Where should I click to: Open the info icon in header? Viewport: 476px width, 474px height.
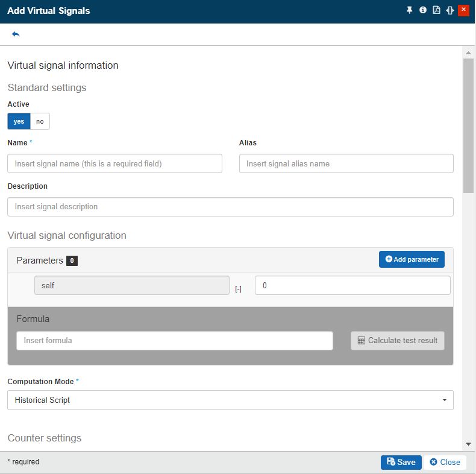(423, 10)
